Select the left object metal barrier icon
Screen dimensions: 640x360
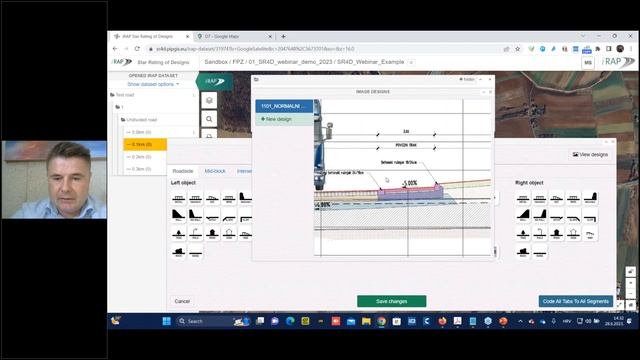click(x=178, y=198)
